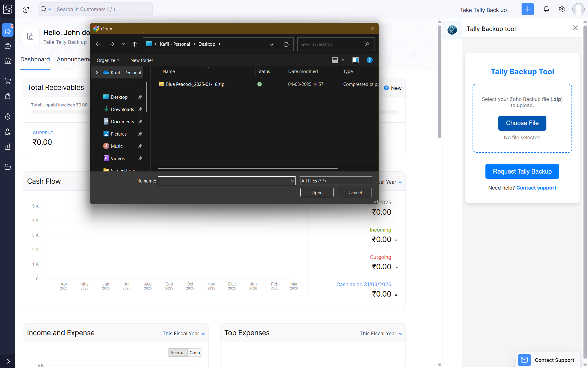Select Documents in navigation pane
Screen dimensions: 588x368
point(122,122)
